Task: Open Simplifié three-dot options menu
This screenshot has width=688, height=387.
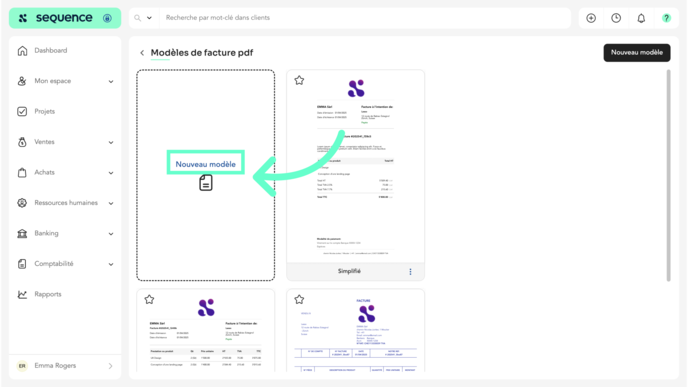Action: [411, 272]
